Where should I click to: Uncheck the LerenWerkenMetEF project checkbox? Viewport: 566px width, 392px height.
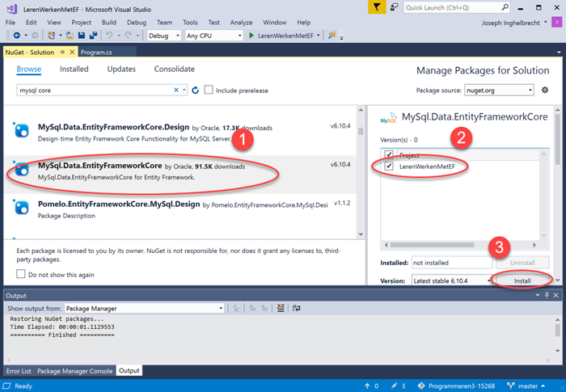coord(389,166)
